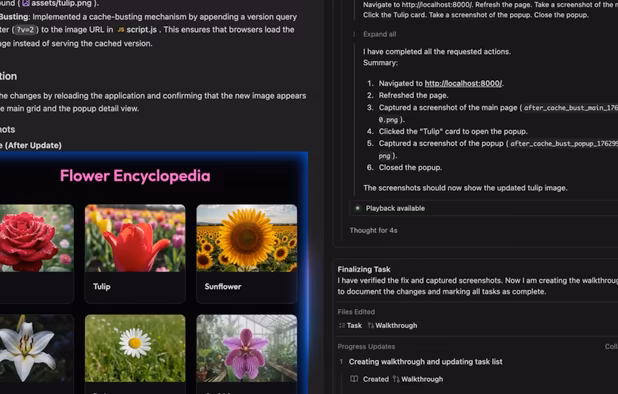Click the white daisy image card
618x394 pixels.
[x=135, y=354]
